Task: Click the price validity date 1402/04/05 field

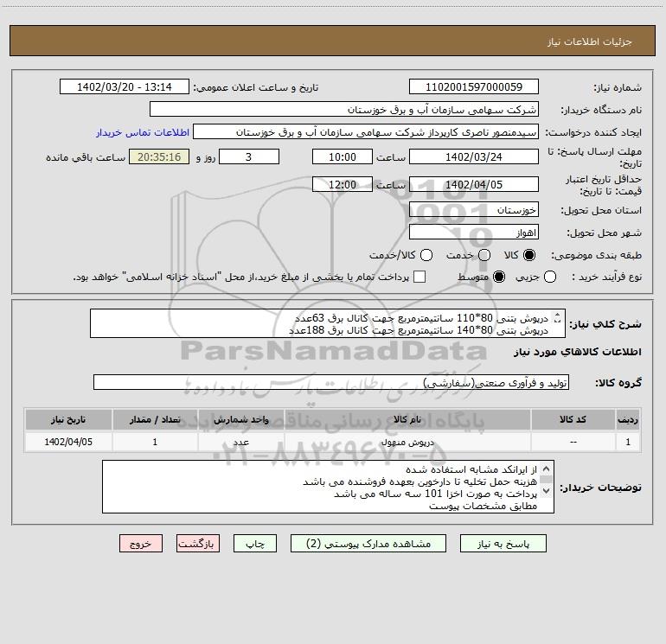Action: 474,184
